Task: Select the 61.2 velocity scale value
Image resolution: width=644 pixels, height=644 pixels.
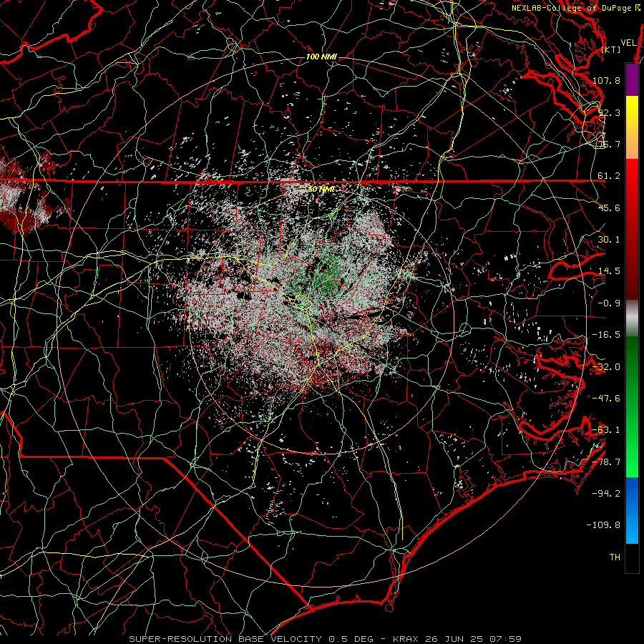Action: coord(609,176)
